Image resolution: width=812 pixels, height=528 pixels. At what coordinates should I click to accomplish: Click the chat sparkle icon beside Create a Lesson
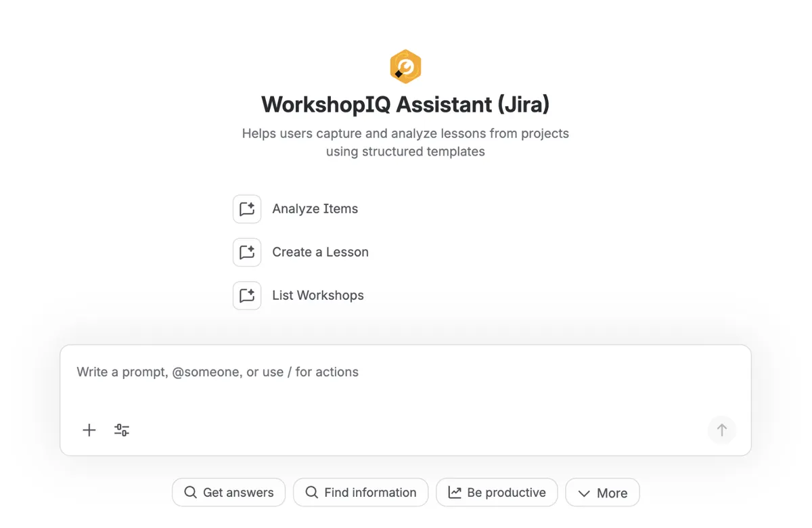(247, 252)
